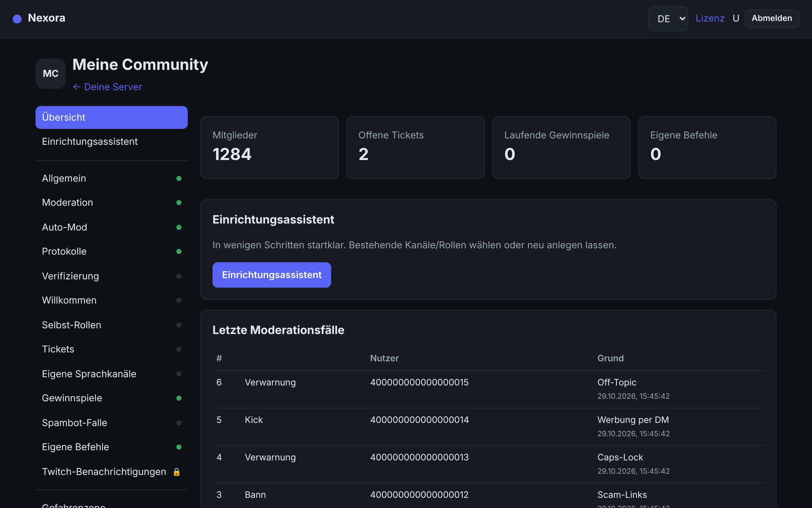Image resolution: width=812 pixels, height=508 pixels.
Task: Click the Bann case type
Action: [255, 495]
